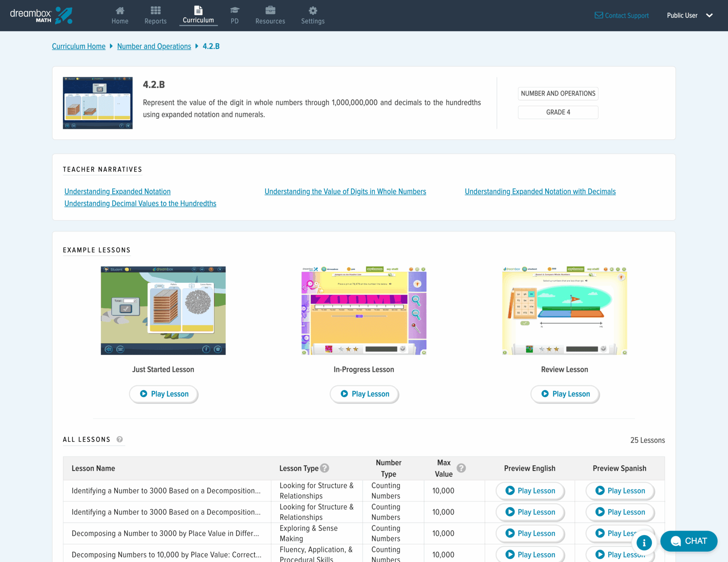Image resolution: width=728 pixels, height=562 pixels.
Task: Click the DreamBox Math logo
Action: [x=41, y=15]
